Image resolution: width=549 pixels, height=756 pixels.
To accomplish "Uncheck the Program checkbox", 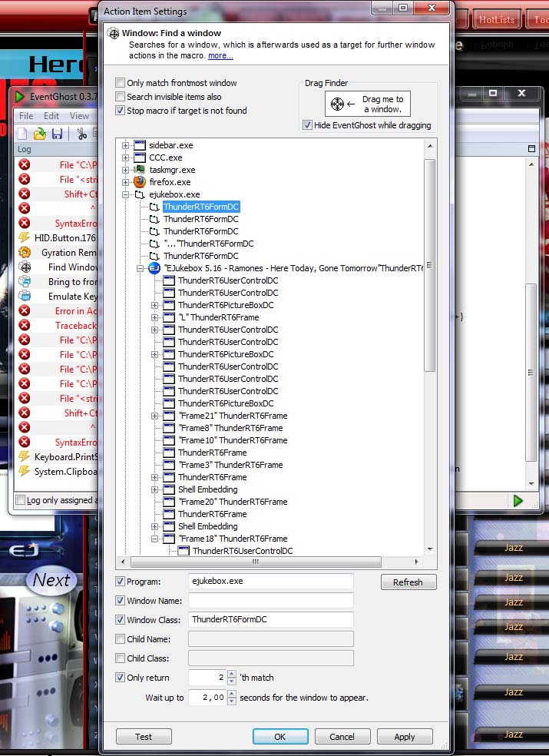I will tap(120, 582).
